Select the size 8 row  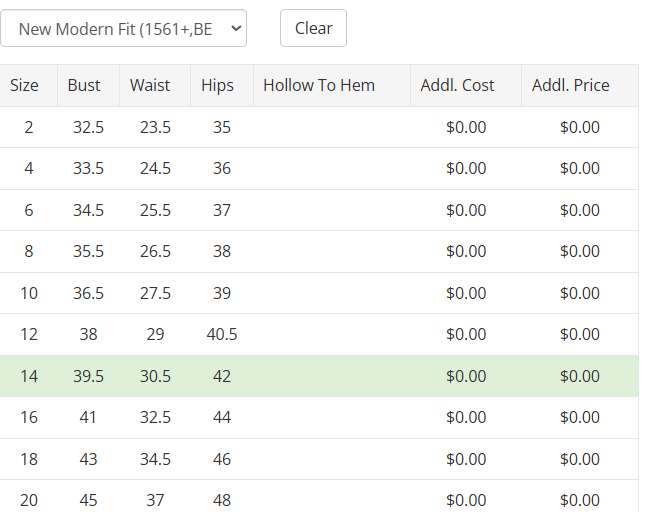point(29,252)
